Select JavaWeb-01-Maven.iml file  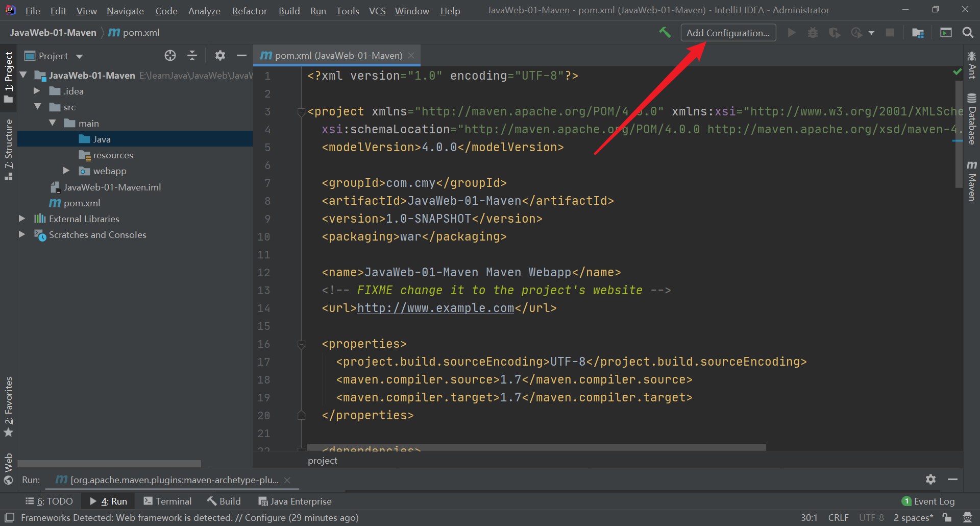click(112, 187)
